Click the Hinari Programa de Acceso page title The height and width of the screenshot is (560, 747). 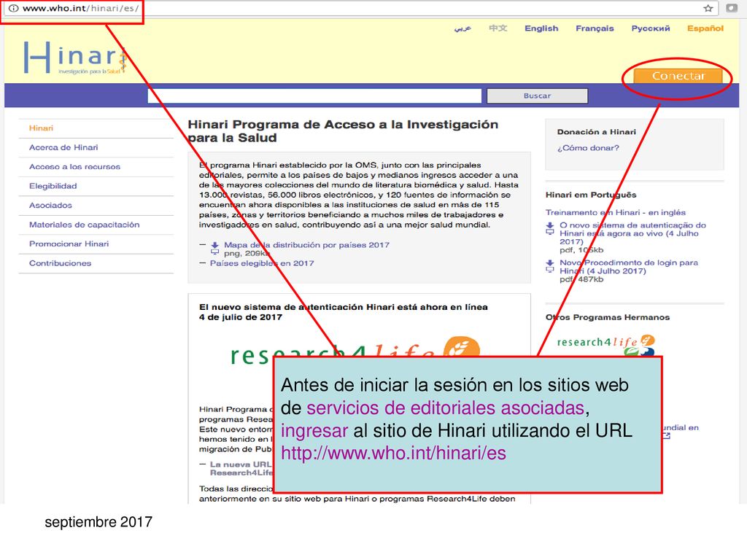(x=343, y=131)
